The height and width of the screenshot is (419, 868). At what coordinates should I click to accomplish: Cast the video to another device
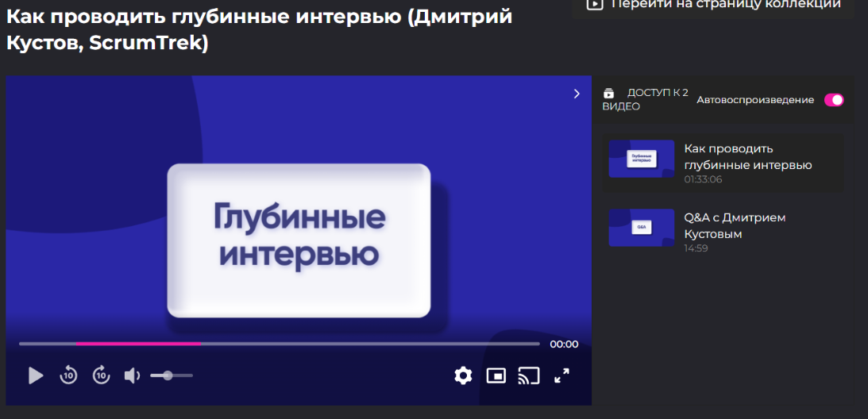click(528, 375)
